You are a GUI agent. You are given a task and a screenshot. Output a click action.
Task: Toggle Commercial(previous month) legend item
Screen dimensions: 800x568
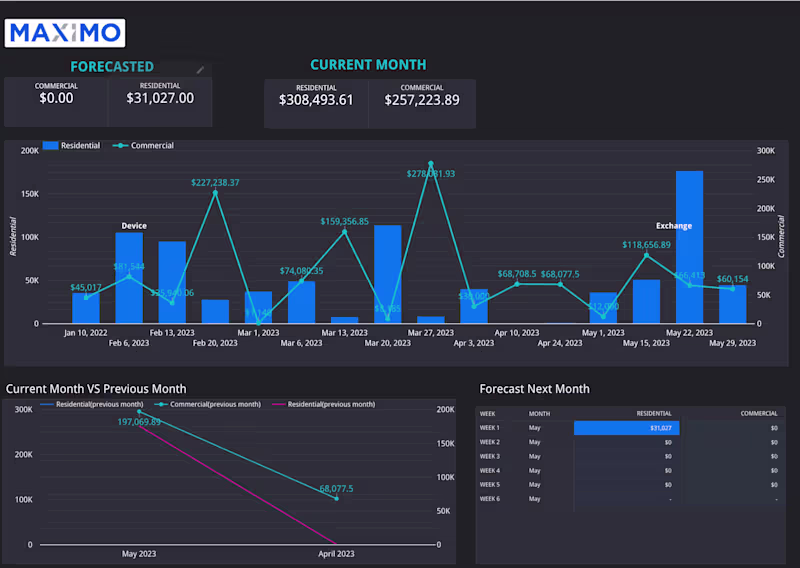[208, 404]
